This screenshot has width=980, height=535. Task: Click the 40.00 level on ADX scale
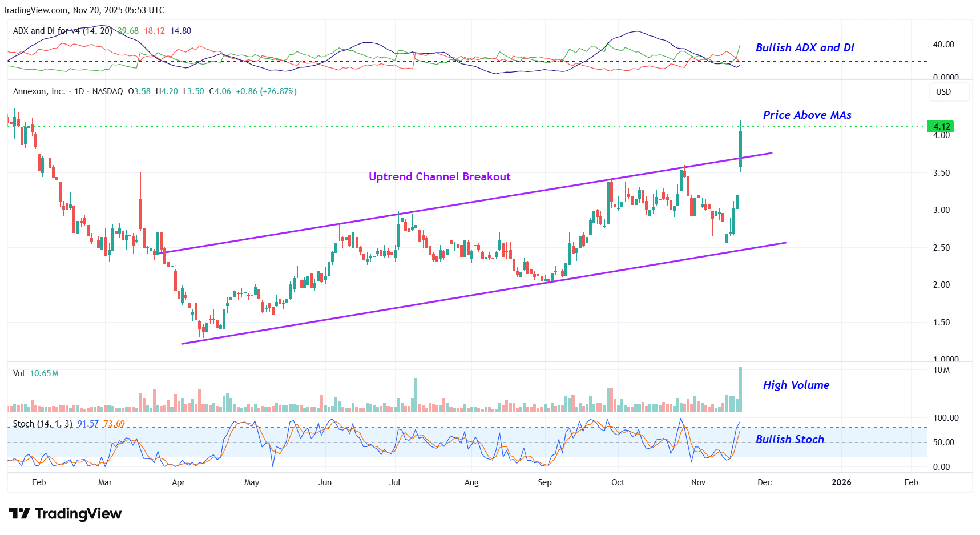click(943, 45)
